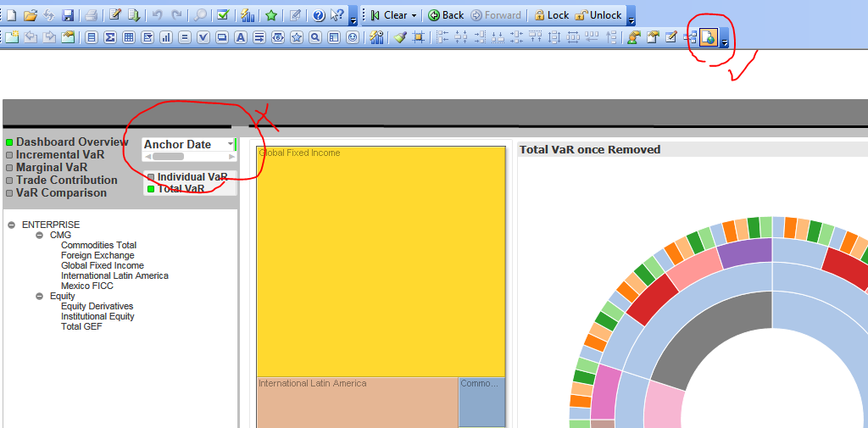This screenshot has width=868, height=428.
Task: Create a Slider/Calendar object
Action: point(278,37)
